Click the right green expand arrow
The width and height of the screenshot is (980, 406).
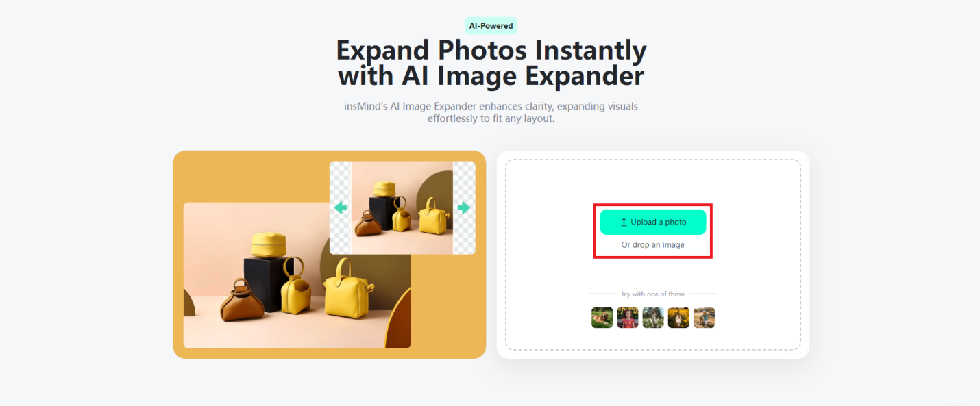coord(464,207)
